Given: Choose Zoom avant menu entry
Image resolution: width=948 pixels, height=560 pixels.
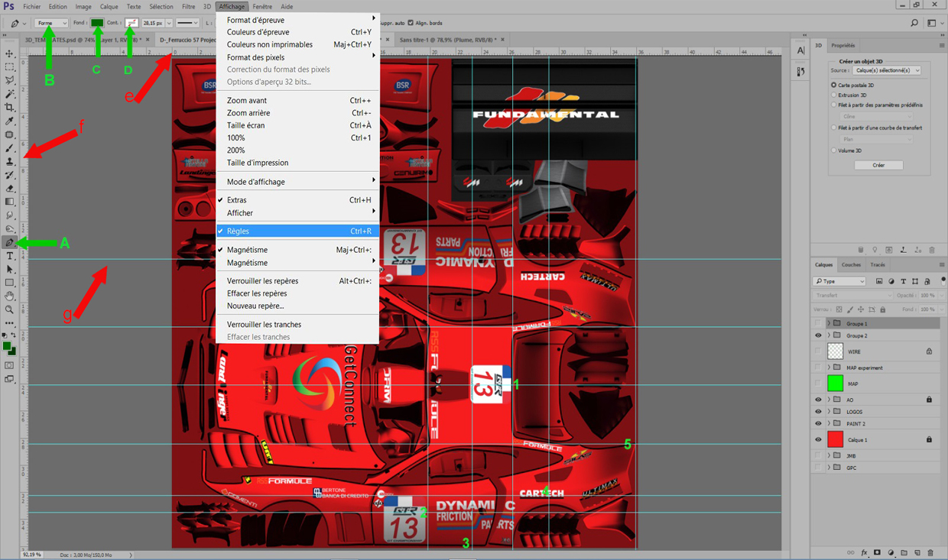Looking at the screenshot, I should 297,101.
